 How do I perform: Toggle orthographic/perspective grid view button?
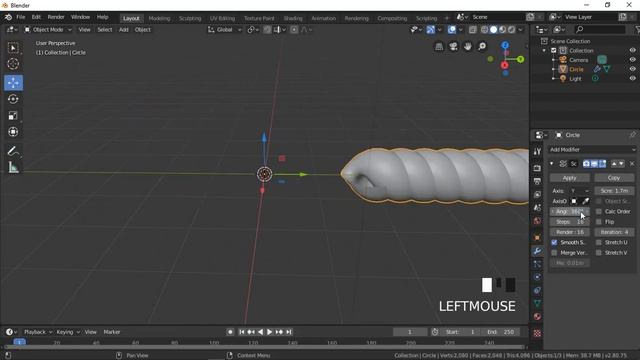[x=439, y=47]
